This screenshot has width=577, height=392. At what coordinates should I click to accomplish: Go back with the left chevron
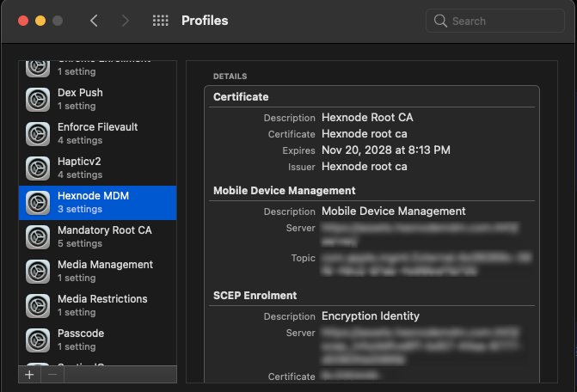95,21
